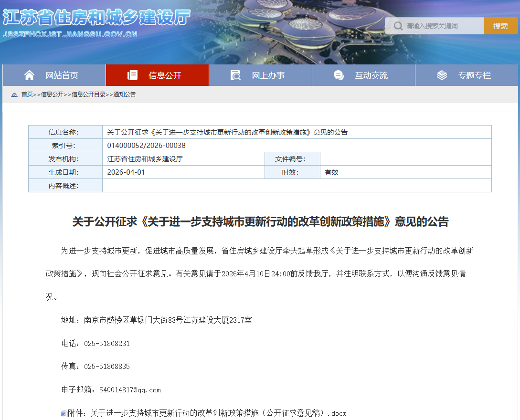Click the chat bubble icon beside 互动交流
The image size is (520, 420).
[339, 75]
